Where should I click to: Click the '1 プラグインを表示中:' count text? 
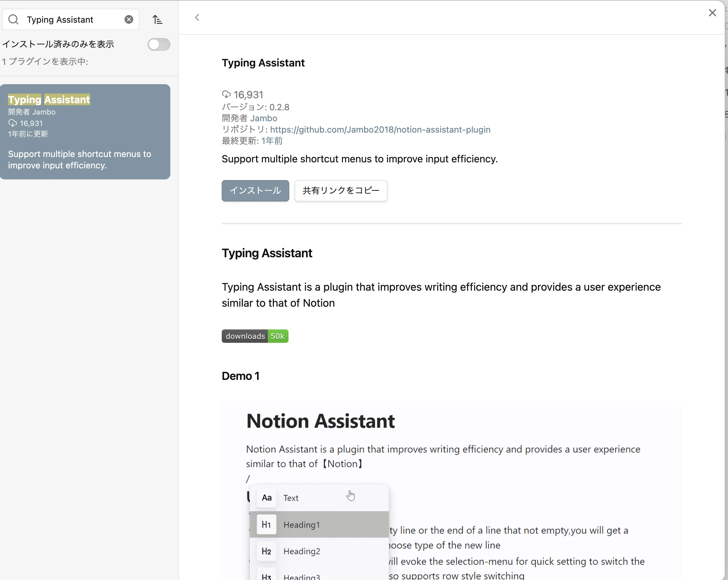click(x=45, y=61)
